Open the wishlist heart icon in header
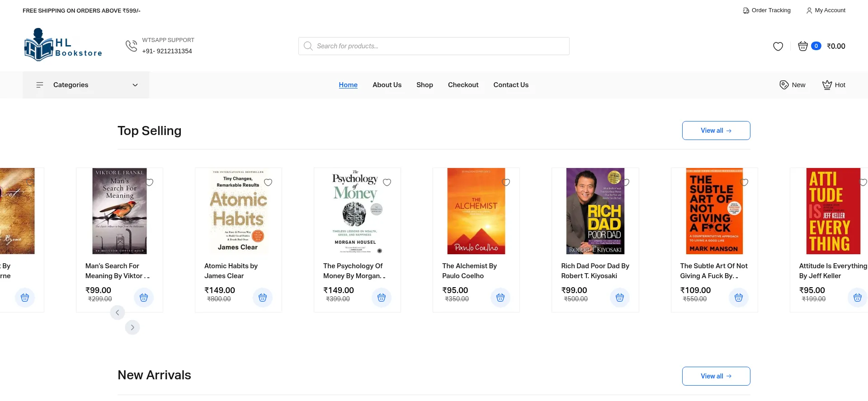868x401 pixels. (778, 46)
